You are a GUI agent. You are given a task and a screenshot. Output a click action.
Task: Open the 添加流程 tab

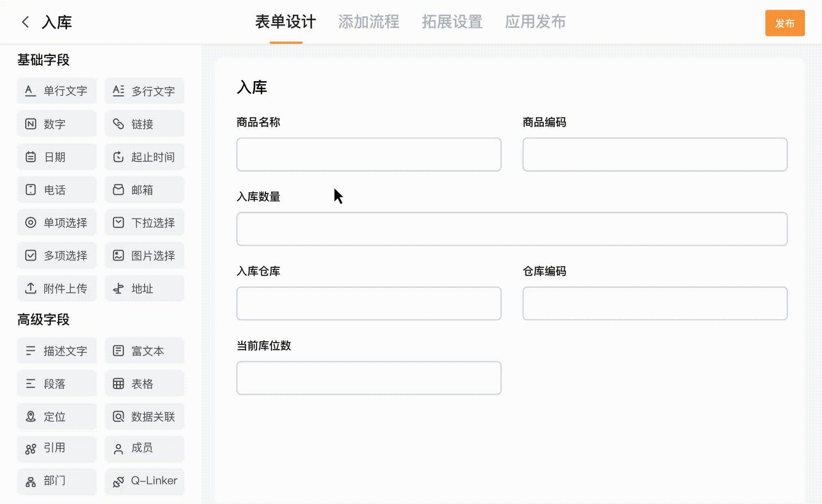click(369, 22)
